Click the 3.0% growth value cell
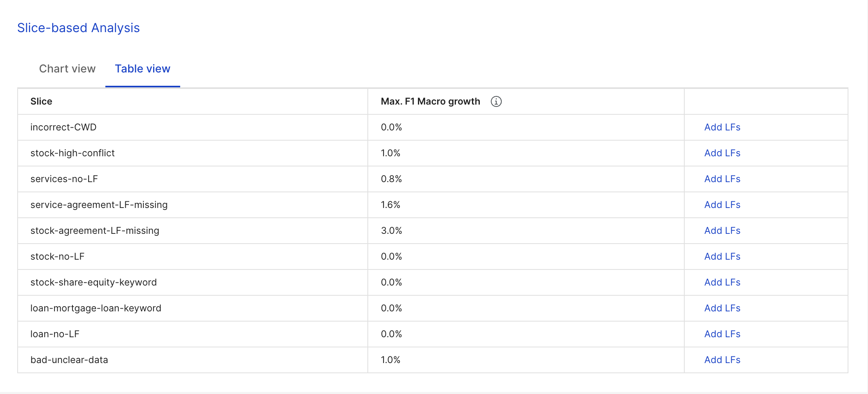 pos(526,231)
